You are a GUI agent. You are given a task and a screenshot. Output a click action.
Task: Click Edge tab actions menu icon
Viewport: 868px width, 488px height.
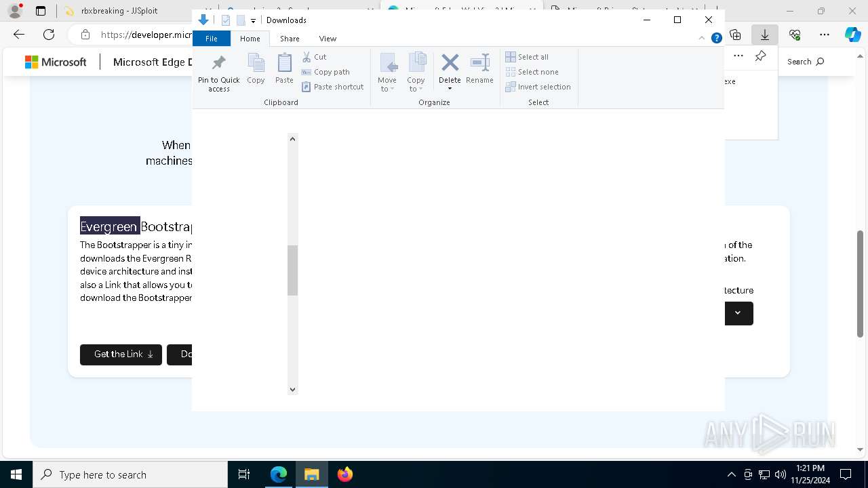pyautogui.click(x=41, y=11)
